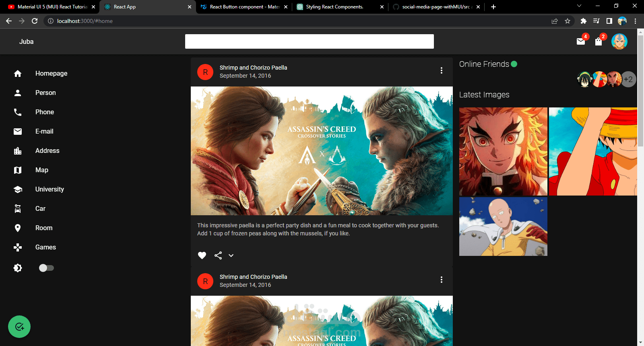Share the first Shrimp and Chorizo Paella post

tap(218, 255)
